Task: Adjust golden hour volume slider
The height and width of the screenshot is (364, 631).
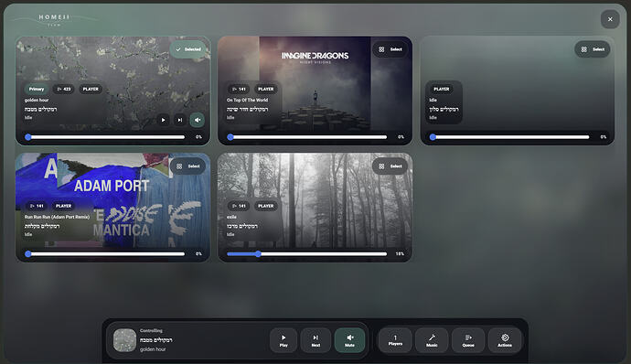Action: [x=104, y=137]
